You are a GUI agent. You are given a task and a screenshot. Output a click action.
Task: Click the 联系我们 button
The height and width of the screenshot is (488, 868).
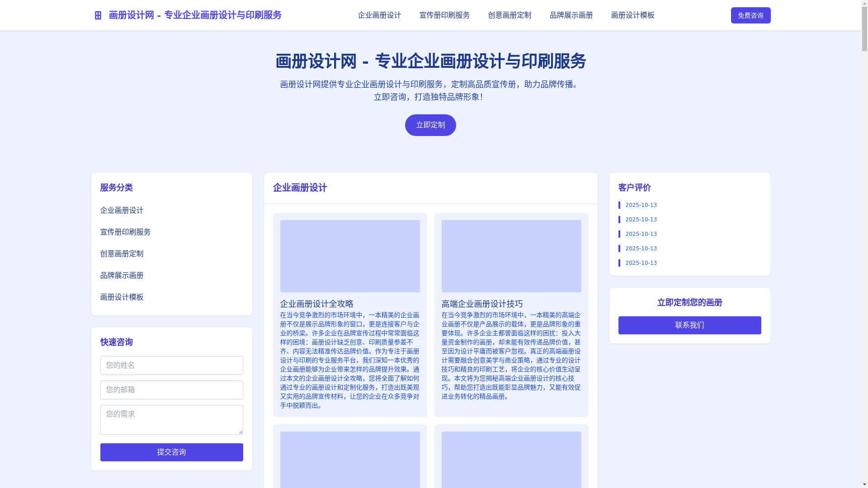point(689,325)
